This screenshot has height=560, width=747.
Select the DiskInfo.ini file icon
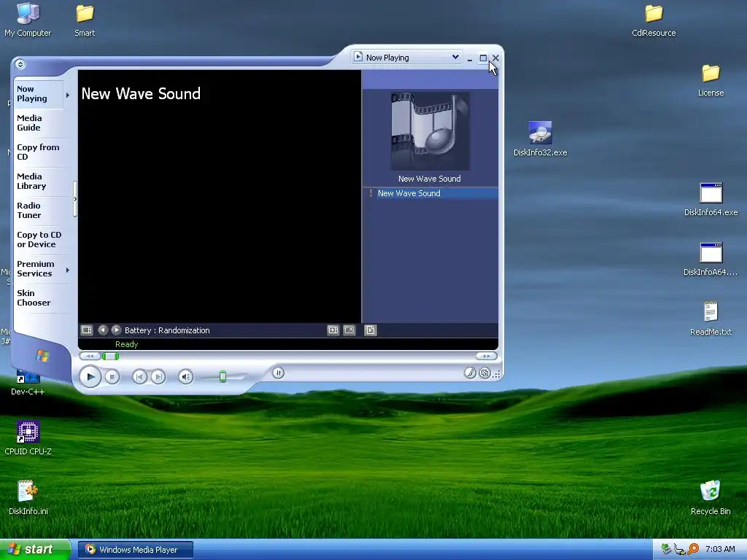coord(28,497)
